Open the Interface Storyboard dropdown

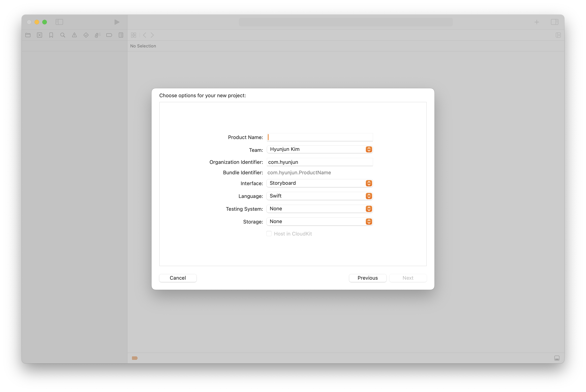coord(319,183)
